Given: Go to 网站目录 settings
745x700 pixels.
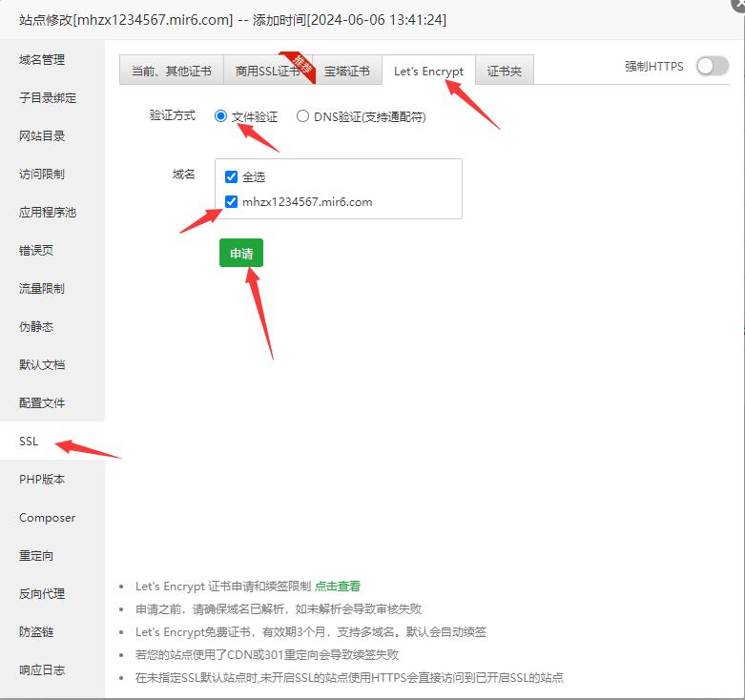Looking at the screenshot, I should click(42, 136).
